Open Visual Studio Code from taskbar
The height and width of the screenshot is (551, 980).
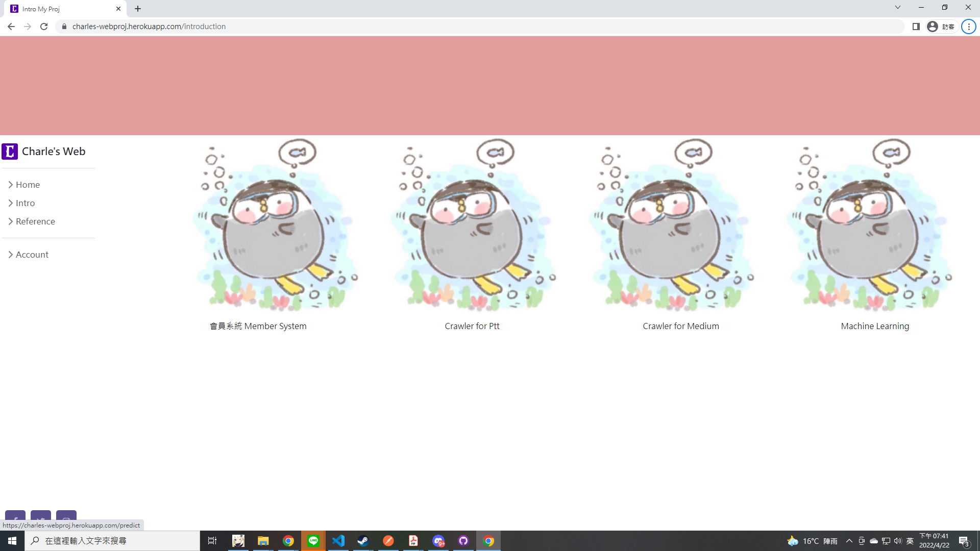tap(338, 541)
